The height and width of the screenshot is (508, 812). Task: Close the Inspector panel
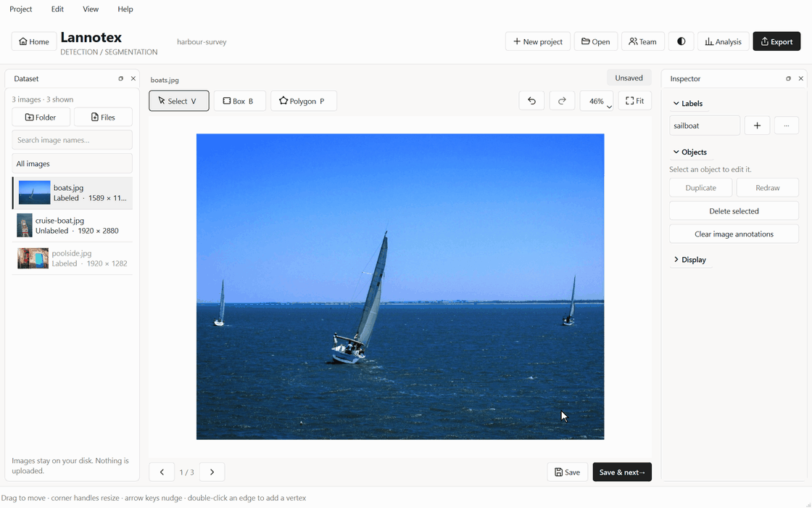(x=800, y=79)
